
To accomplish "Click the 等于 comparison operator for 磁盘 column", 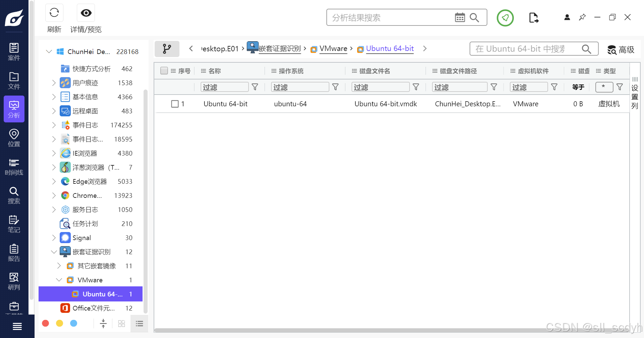I will tap(578, 87).
